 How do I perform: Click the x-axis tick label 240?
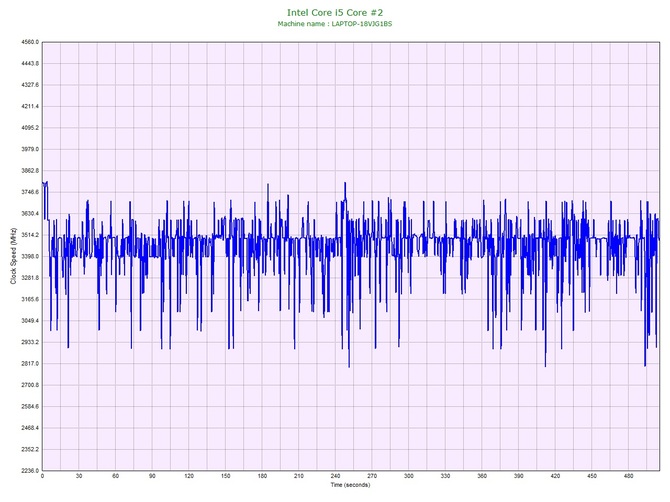[x=335, y=476]
